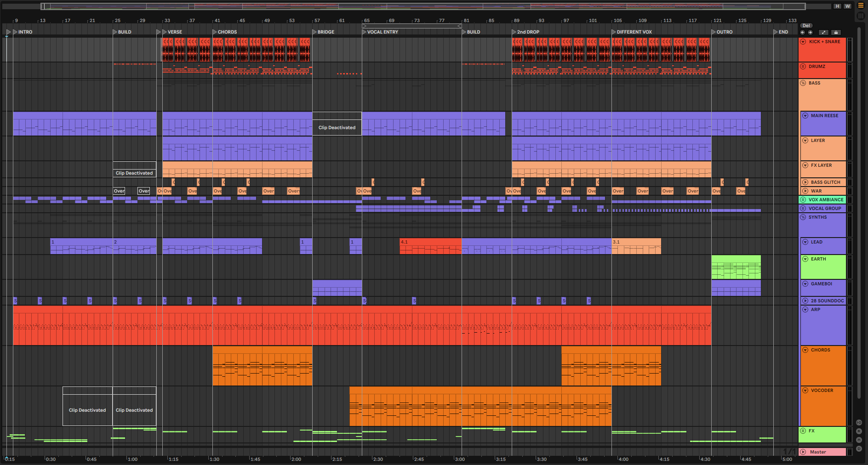868x465 pixels.
Task: Click the loop brace above VOCAL ENTRY
Action: 412,26
